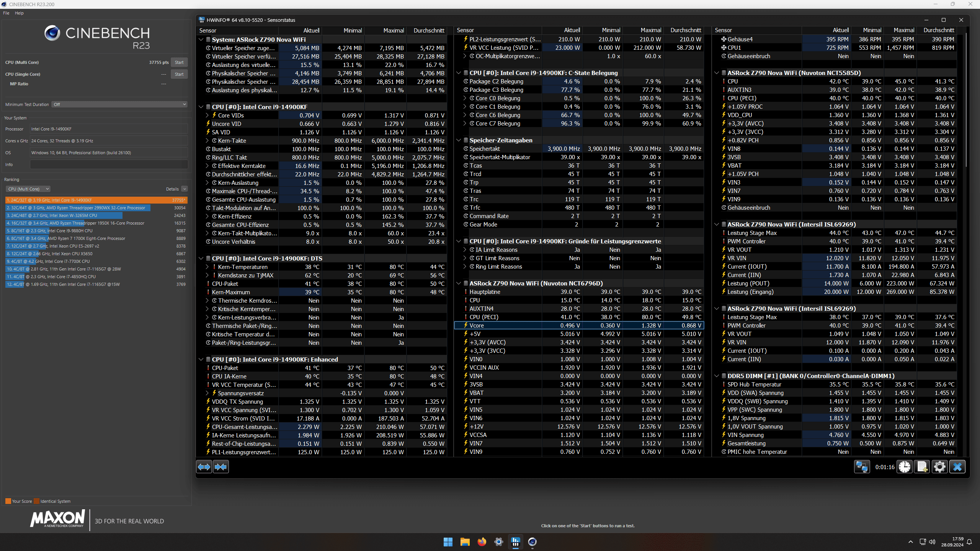This screenshot has height=551, width=980.
Task: Open HWiNFO remote network monitoring icon
Action: (861, 467)
